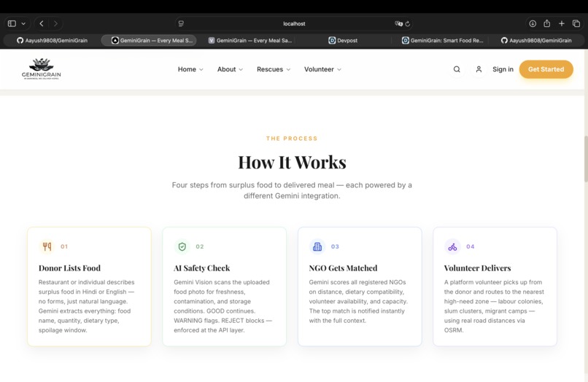Open the Rescues navigation menu
Image resolution: width=588 pixels, height=382 pixels.
274,69
